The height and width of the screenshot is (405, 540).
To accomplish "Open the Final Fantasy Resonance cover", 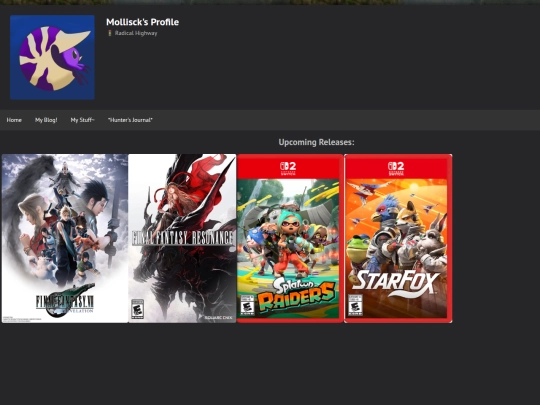I will pos(182,238).
